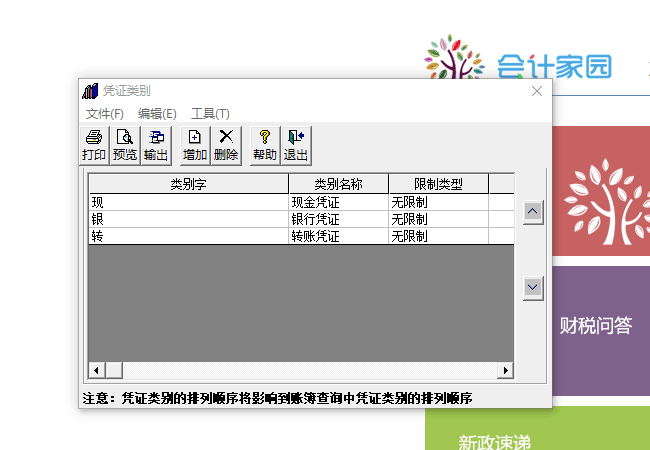Viewport: 650px width, 450px height.
Task: Click 无限制 in the 银行凭证 row
Action: point(439,219)
